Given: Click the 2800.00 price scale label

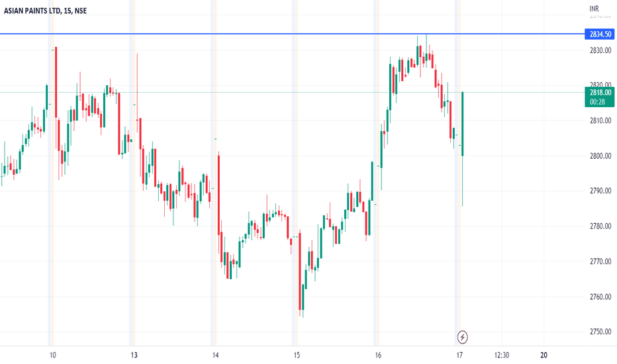Looking at the screenshot, I should (x=600, y=156).
